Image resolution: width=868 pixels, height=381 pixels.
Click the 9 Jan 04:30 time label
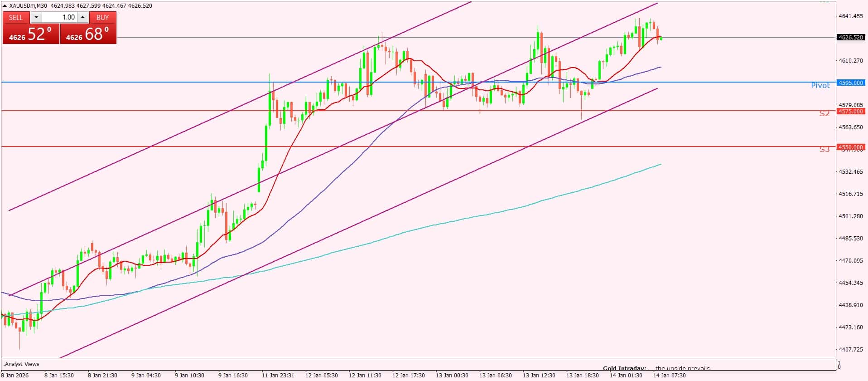tap(146, 376)
